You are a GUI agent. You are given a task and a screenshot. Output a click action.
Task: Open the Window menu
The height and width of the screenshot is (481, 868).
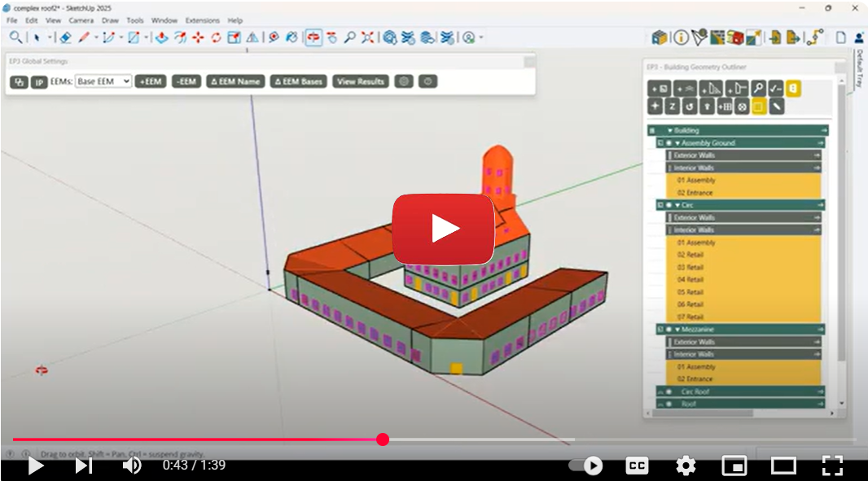point(164,20)
